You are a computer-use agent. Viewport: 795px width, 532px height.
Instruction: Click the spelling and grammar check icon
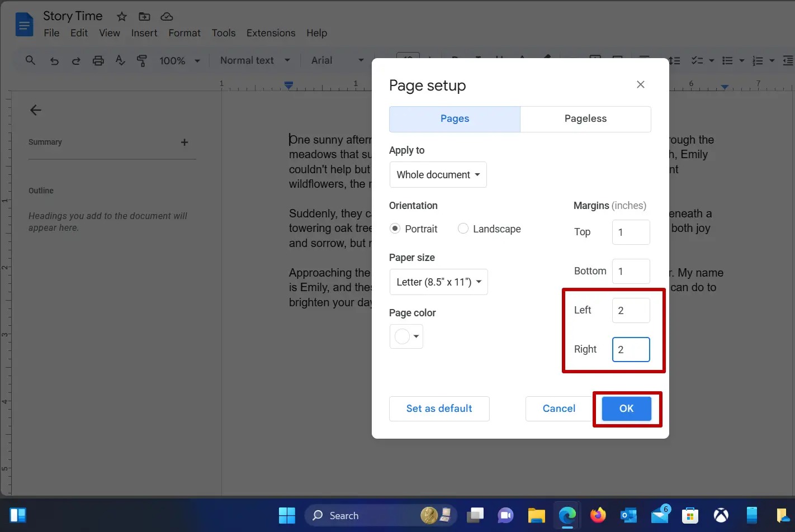[x=120, y=60]
